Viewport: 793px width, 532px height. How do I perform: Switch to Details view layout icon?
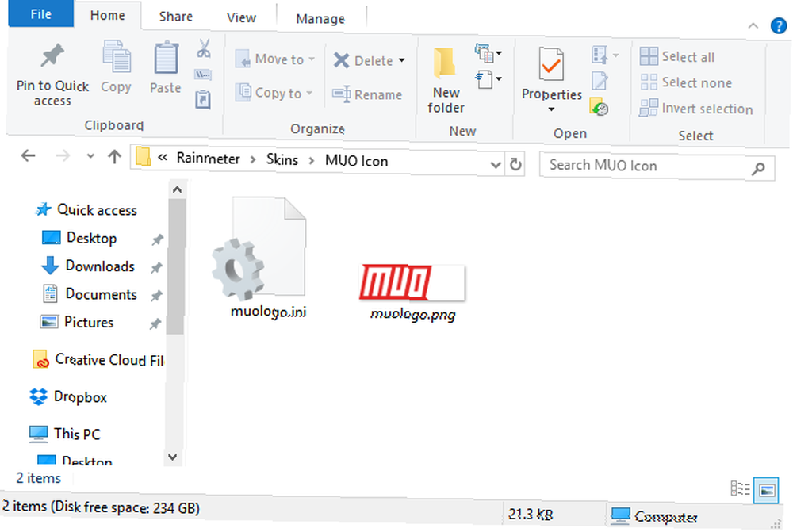tap(740, 488)
